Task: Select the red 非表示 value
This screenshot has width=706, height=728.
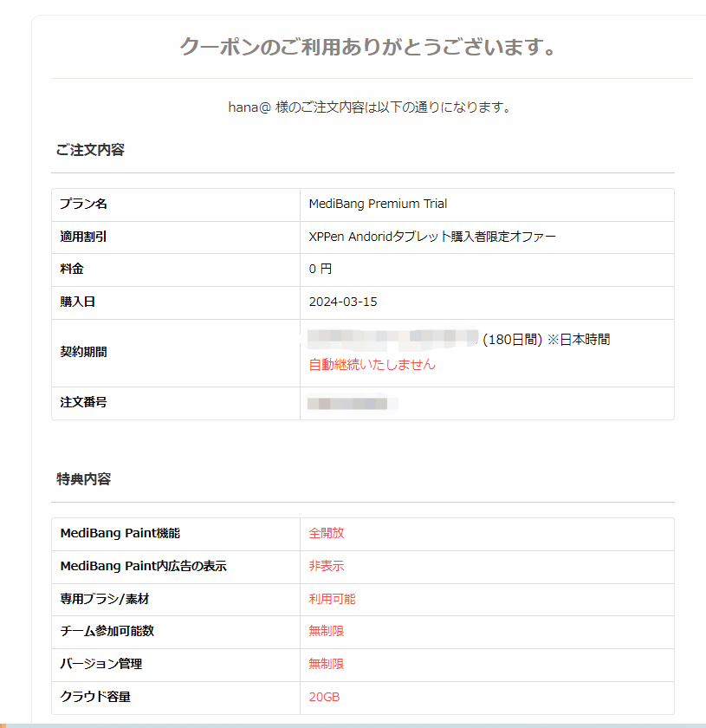Action: tap(327, 566)
